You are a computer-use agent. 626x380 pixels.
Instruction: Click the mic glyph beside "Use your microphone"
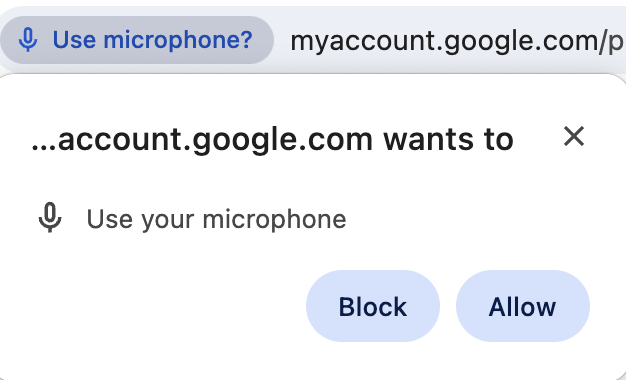(50, 218)
